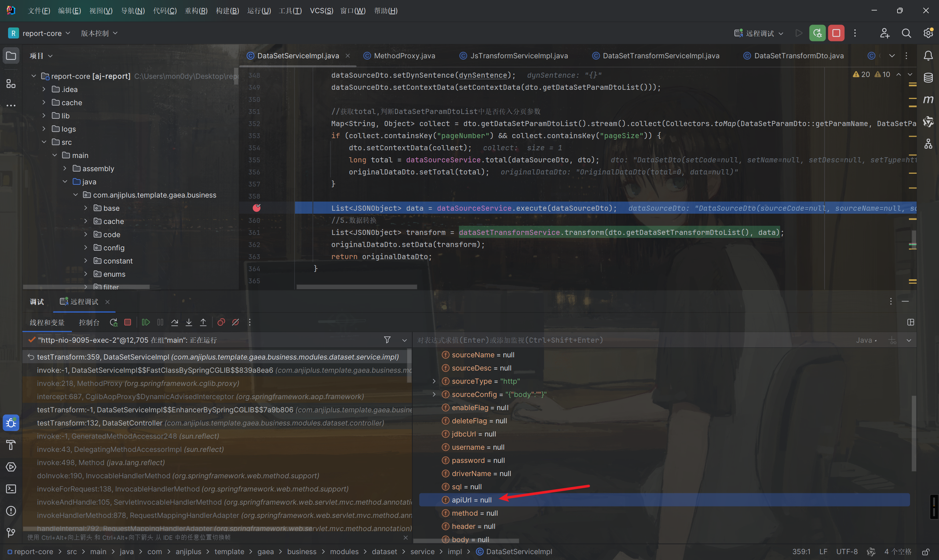Screen dimensions: 939x560
Task: Switch to MethodProxy.java tab
Action: point(399,56)
